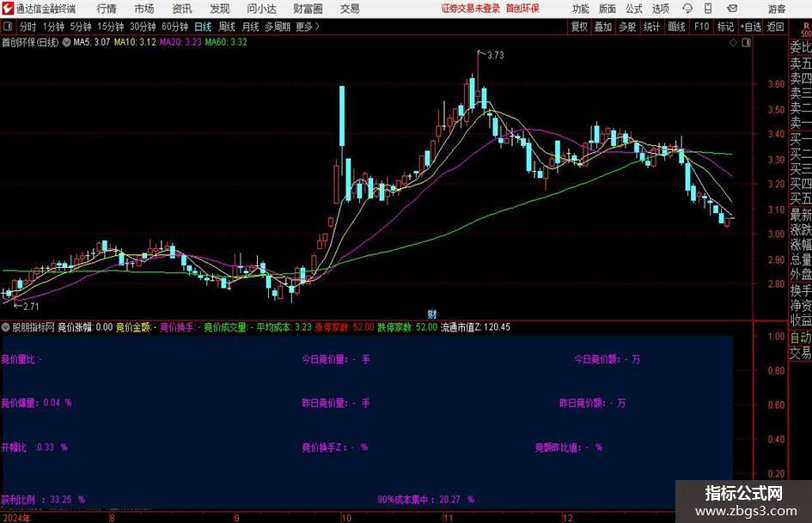Open the 功能 menu
Screen dimensions: 812x523
point(581,9)
